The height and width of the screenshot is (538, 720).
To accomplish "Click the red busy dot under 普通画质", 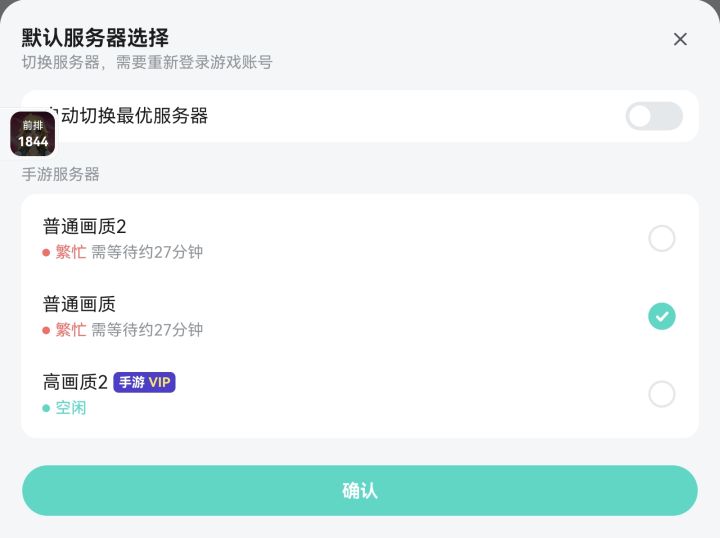I will (x=46, y=331).
